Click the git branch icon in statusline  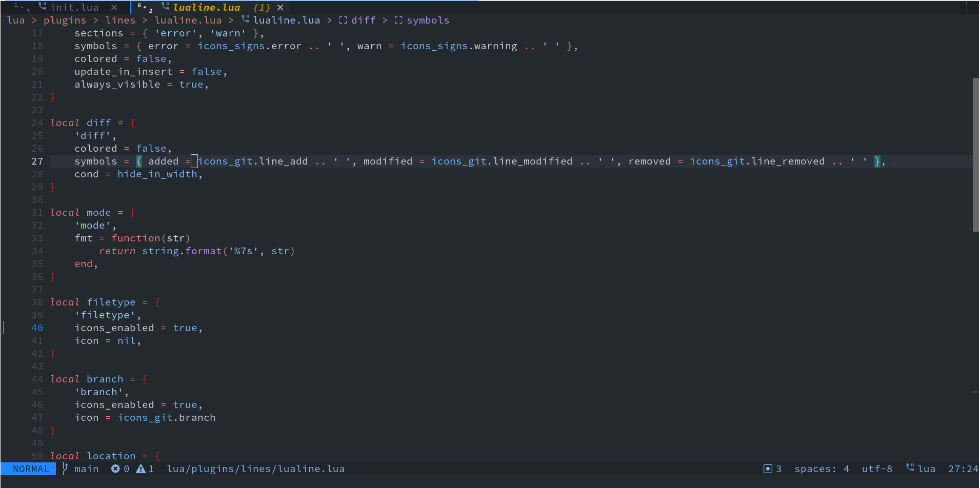65,469
